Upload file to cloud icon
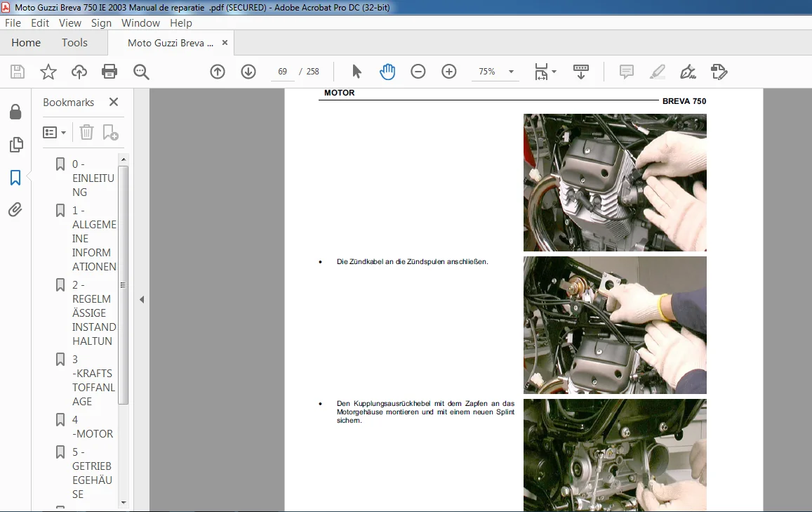This screenshot has width=812, height=512. coord(79,72)
